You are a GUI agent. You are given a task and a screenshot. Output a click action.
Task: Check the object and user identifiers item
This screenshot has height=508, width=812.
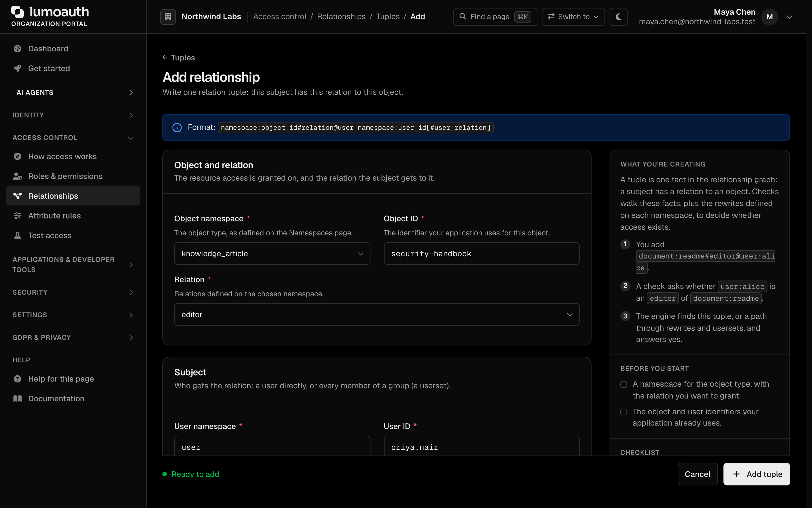tap(623, 412)
